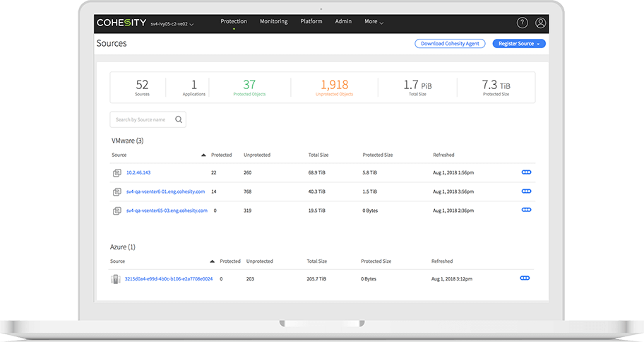Open sv4-qa-vcenter65-03.eng.cohesity.com link

tap(167, 211)
